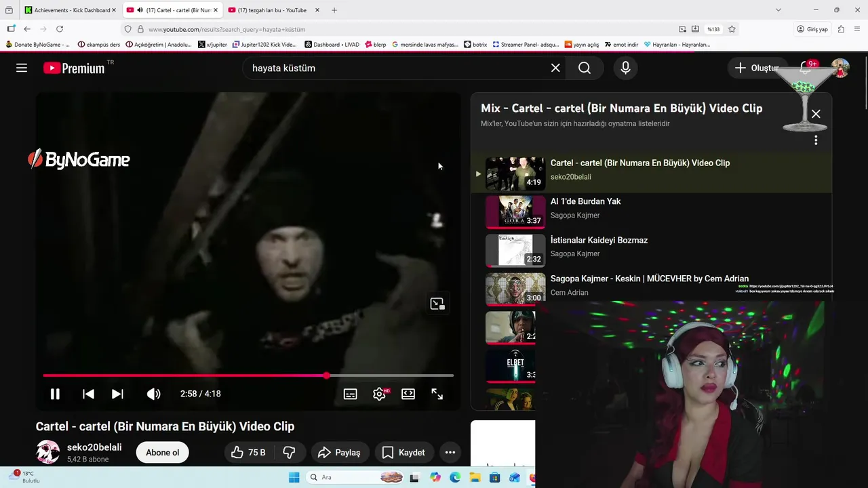Screen dimensions: 868x488
Task: Save video with Kaydet
Action: pos(403,453)
